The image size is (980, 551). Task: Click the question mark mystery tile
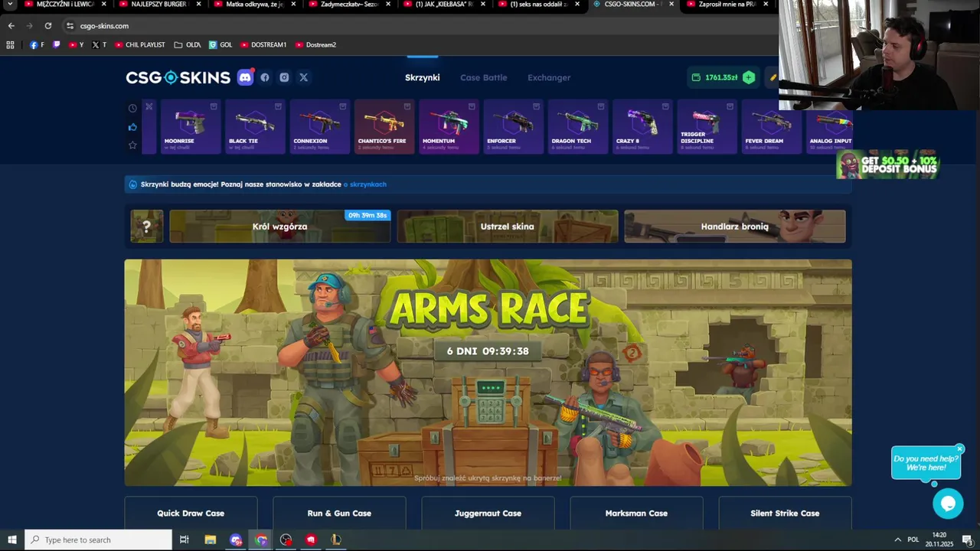pos(147,227)
